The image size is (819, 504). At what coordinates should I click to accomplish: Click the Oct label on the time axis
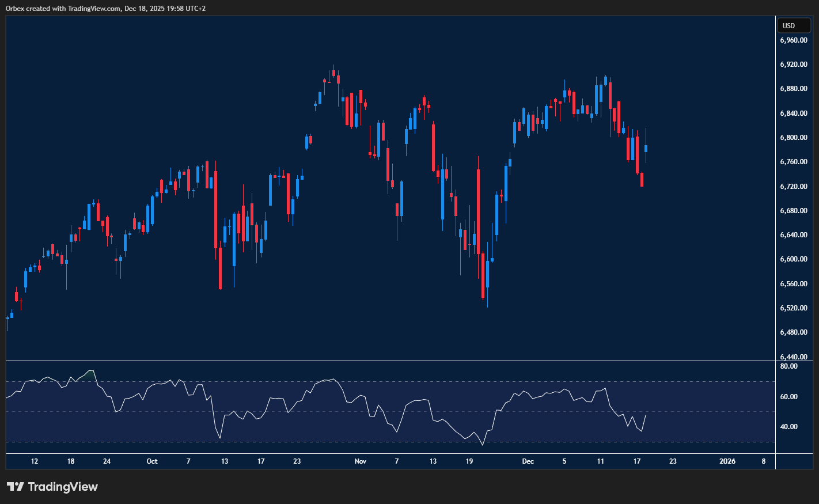[x=152, y=461]
